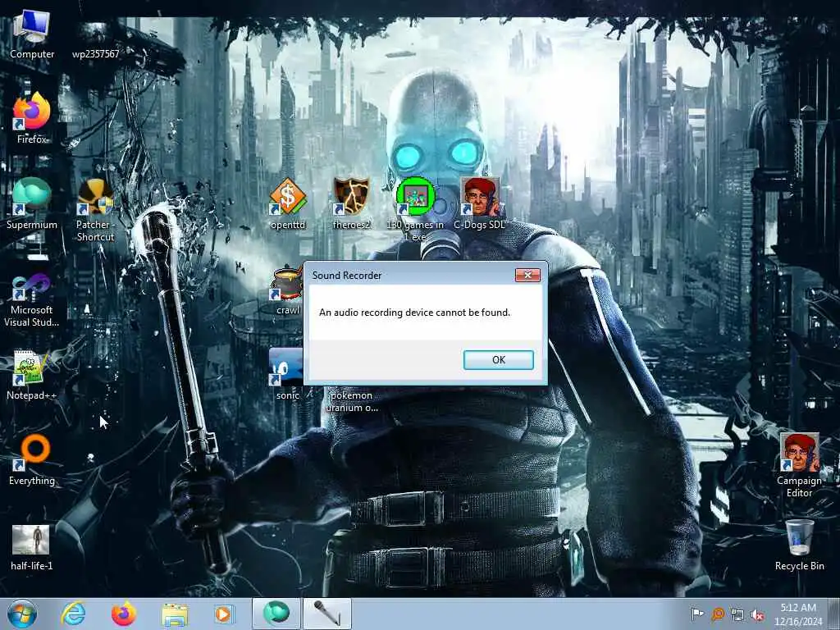Screen dimensions: 840x630
Task: Select the sonic desktop shortcut
Action: pos(286,374)
